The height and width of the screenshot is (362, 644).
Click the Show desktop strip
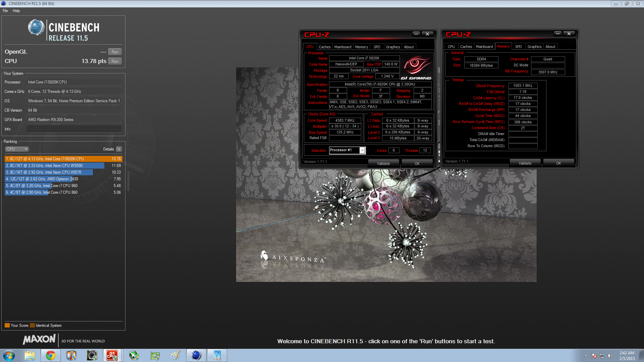[x=641, y=355]
